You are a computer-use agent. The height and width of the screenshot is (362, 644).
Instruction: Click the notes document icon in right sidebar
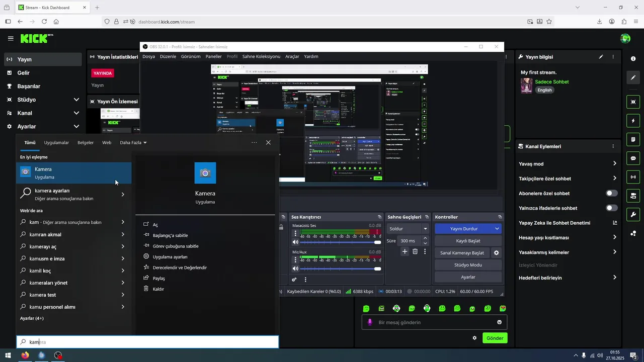(x=633, y=139)
